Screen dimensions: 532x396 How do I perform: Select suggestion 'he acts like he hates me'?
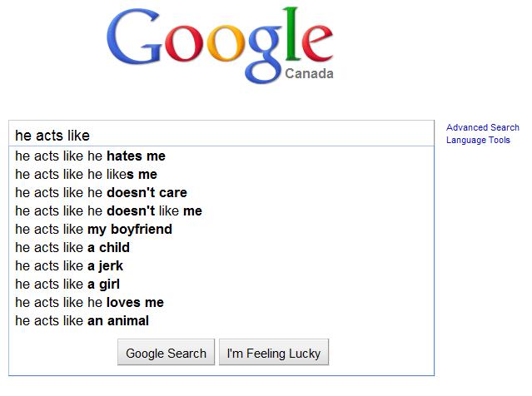pos(90,156)
